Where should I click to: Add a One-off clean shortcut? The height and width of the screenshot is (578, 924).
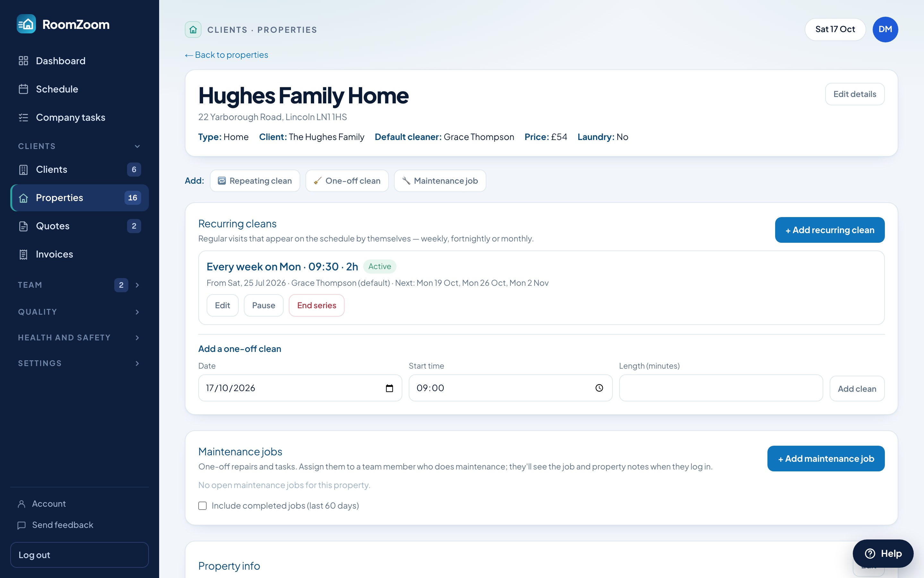(x=347, y=181)
